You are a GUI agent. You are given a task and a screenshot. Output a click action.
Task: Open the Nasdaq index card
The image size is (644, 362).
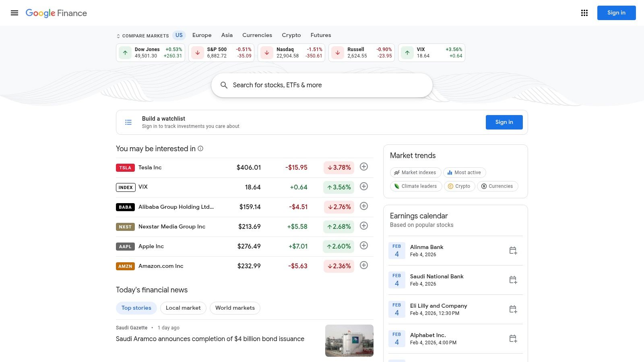[291, 53]
